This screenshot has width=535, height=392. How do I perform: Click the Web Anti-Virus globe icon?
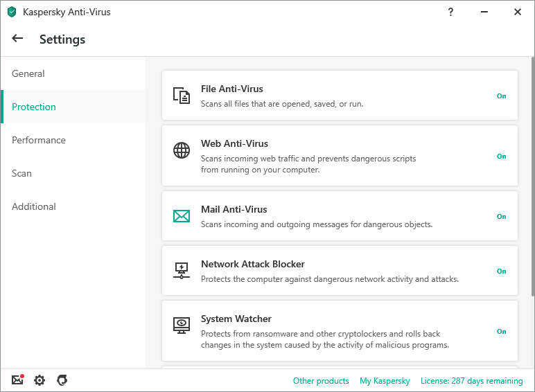[x=181, y=150]
